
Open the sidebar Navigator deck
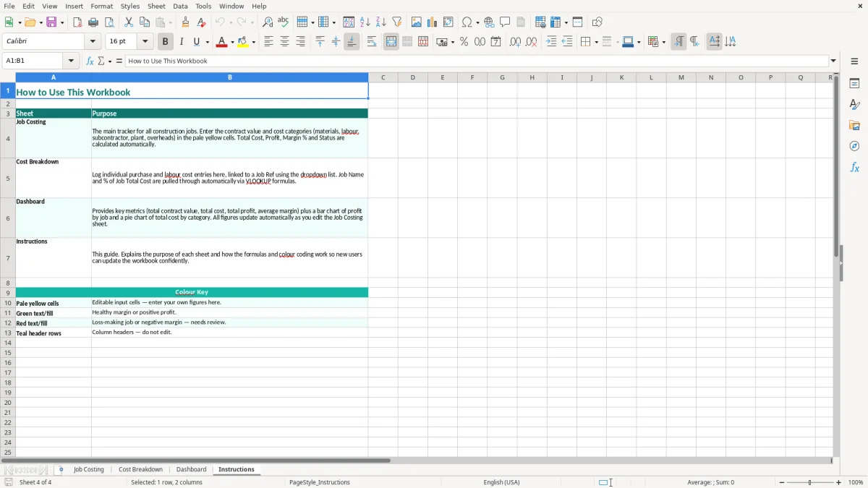854,146
